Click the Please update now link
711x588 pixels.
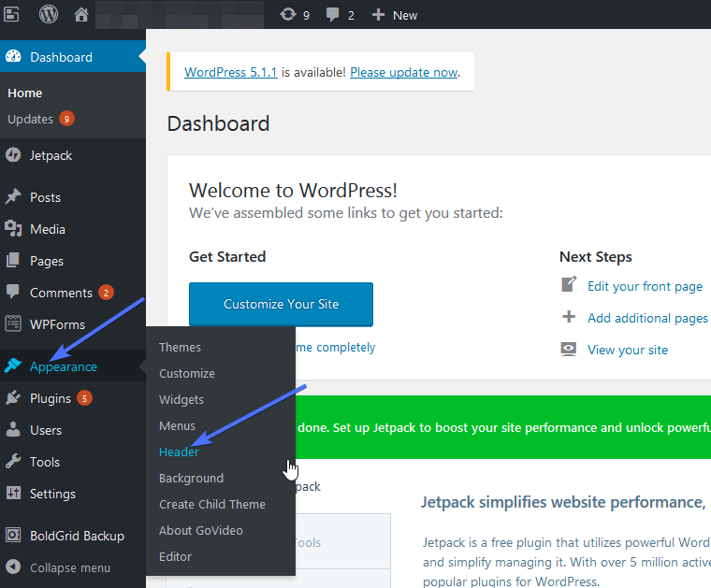click(403, 72)
